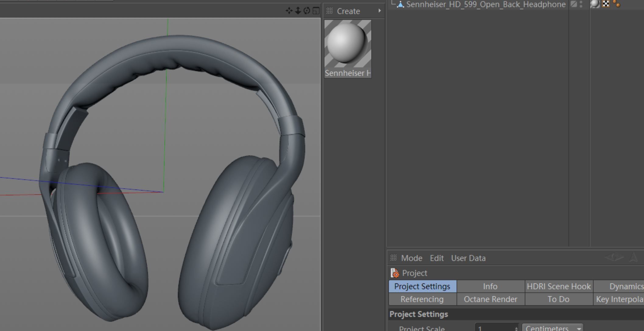The width and height of the screenshot is (644, 331).
Task: Open the To Do tab
Action: coord(559,299)
